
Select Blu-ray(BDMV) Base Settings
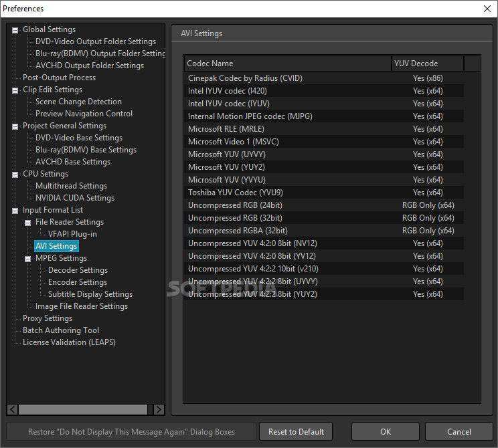click(x=86, y=150)
